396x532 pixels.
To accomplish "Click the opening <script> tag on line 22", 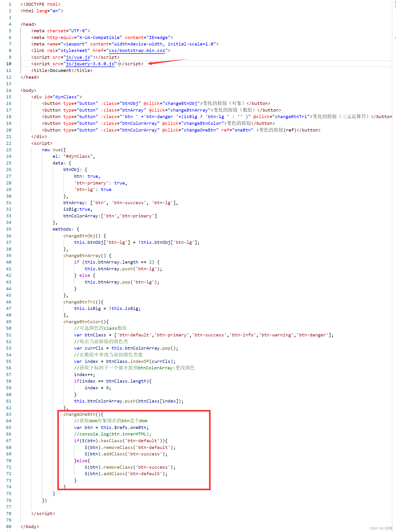I will 42,143.
